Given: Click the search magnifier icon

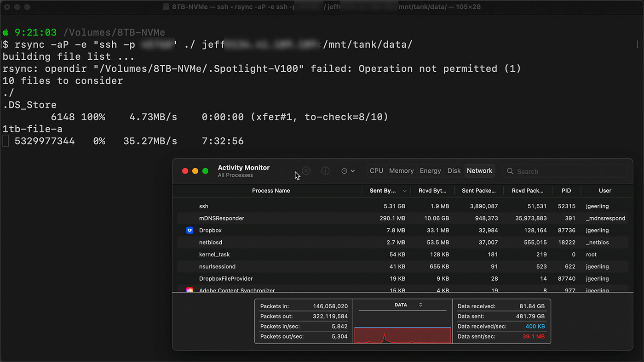Looking at the screenshot, I should (510, 171).
